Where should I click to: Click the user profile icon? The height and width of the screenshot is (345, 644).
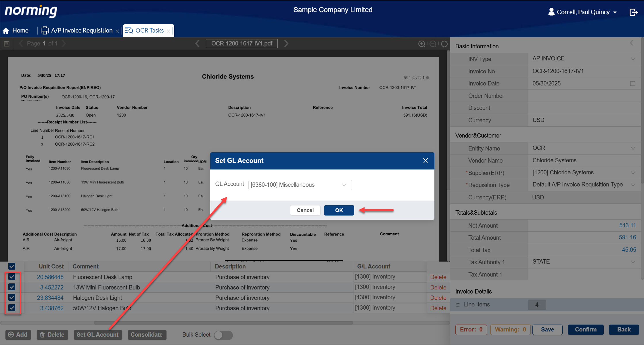[x=551, y=12]
